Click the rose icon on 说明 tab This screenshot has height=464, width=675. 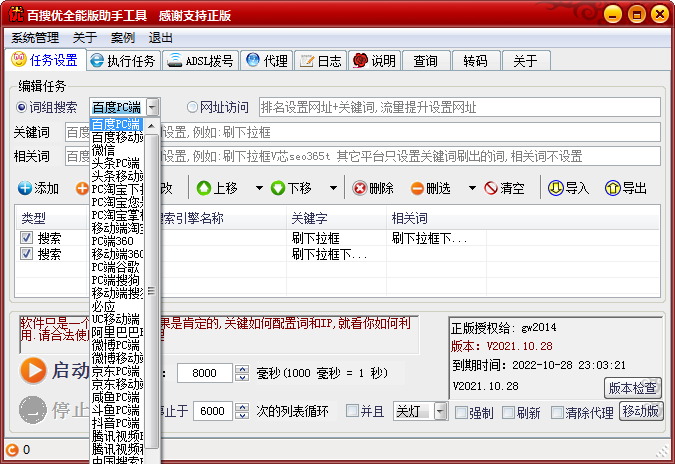tap(360, 60)
